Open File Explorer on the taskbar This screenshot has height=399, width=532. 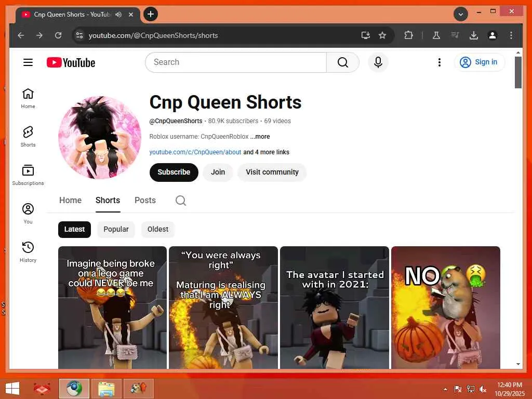tap(106, 389)
